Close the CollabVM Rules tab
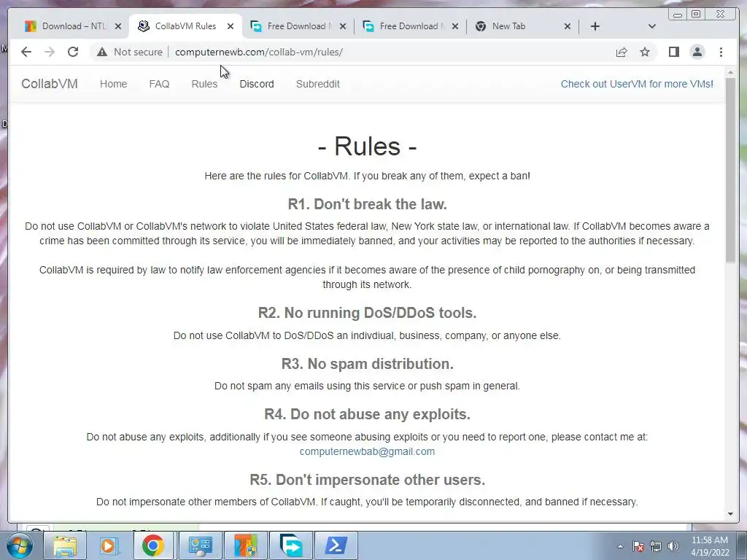 click(x=231, y=26)
